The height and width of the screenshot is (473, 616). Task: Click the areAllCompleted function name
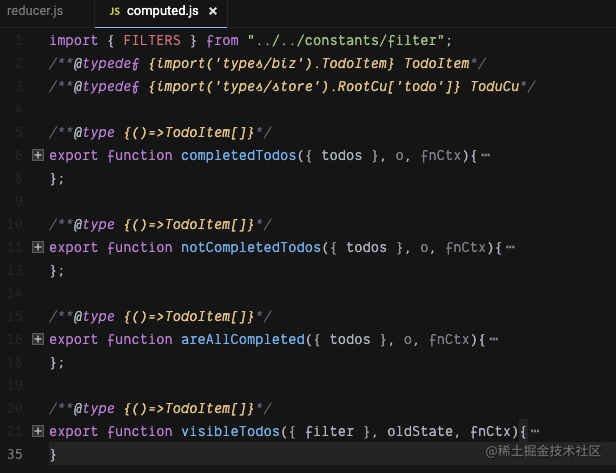pyautogui.click(x=243, y=339)
